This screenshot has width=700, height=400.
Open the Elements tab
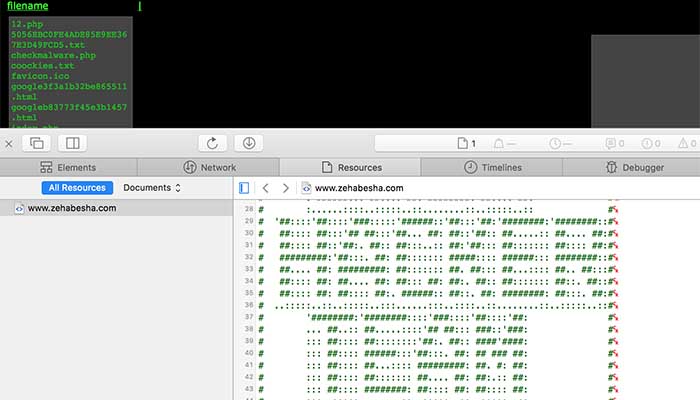[68, 167]
